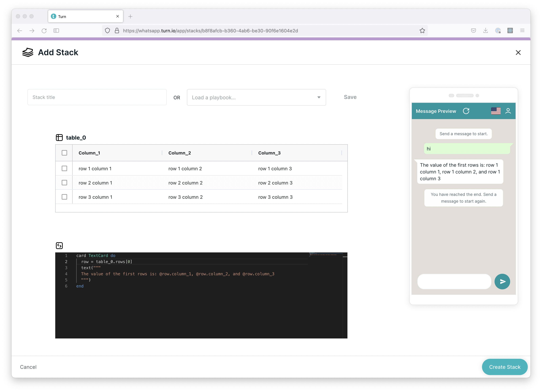Click the Create Stack button
Screen dimensions: 542x392
point(505,367)
